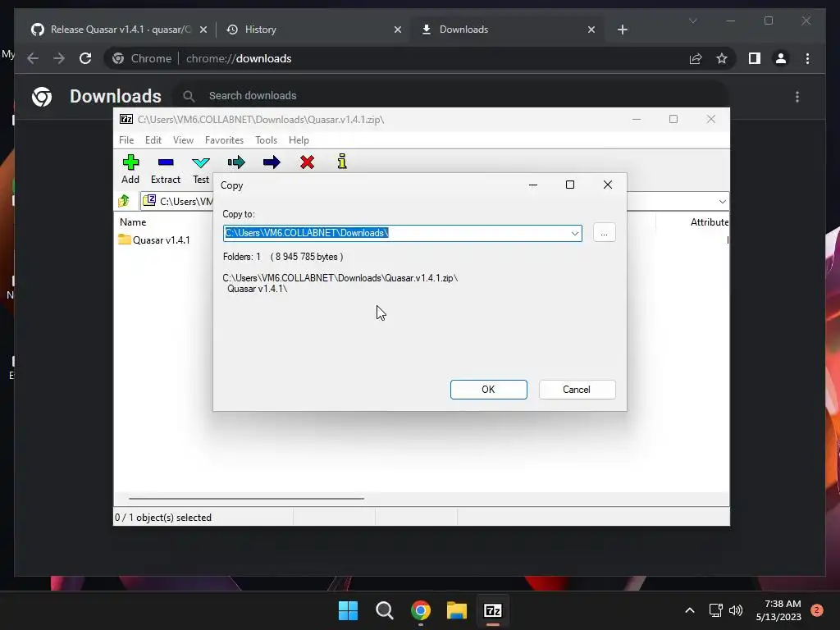Close the History tab

(398, 30)
